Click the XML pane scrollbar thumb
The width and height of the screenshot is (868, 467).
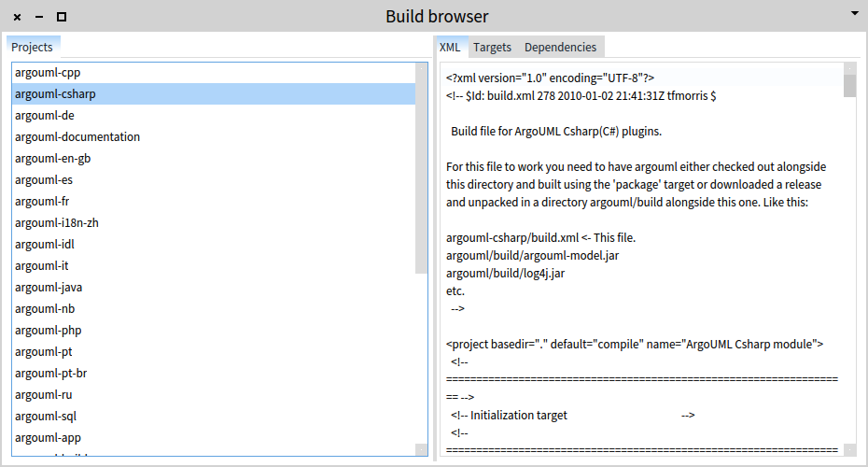click(849, 85)
